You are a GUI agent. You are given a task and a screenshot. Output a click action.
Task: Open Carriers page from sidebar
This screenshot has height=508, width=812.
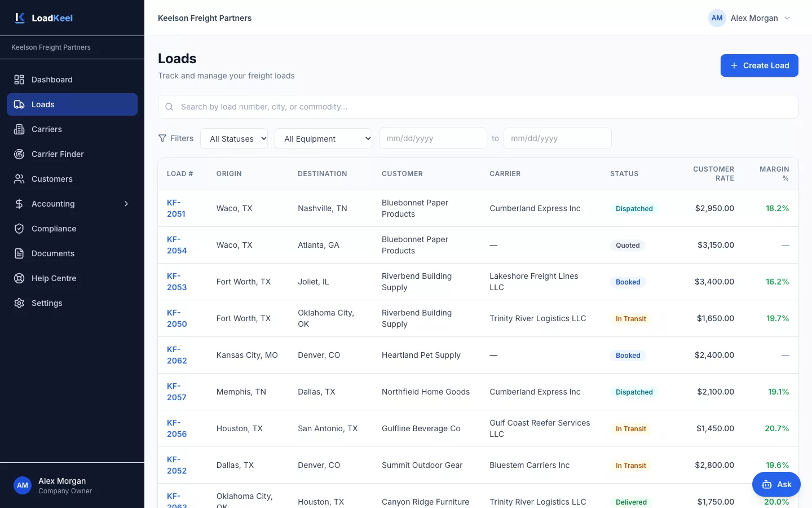(72, 129)
